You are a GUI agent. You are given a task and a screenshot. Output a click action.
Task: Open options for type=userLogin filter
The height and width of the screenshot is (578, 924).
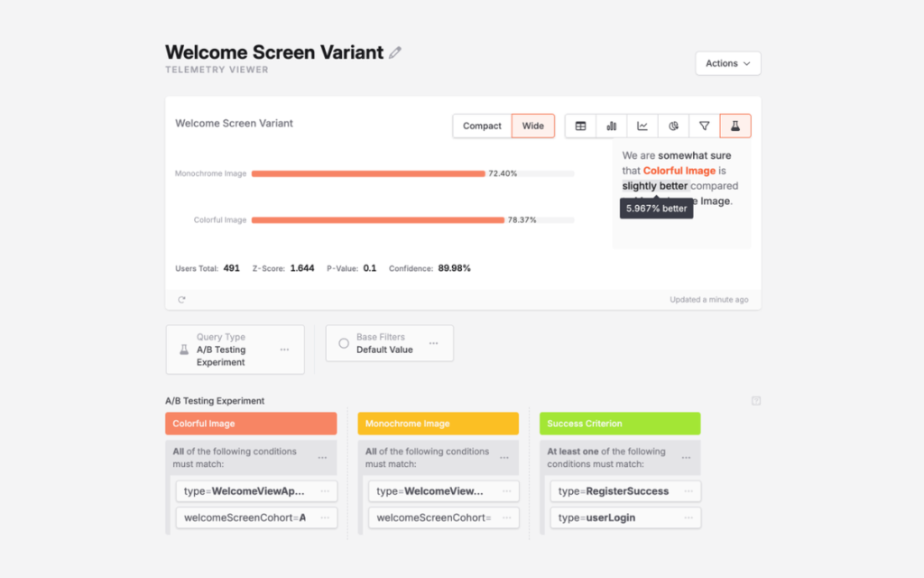click(688, 517)
